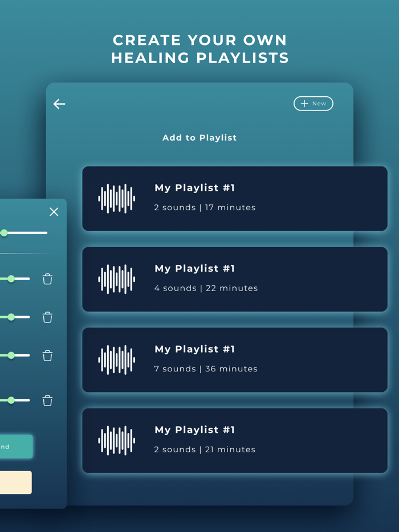
Task: Click the cream-colored button at panel bottom
Action: point(15,482)
